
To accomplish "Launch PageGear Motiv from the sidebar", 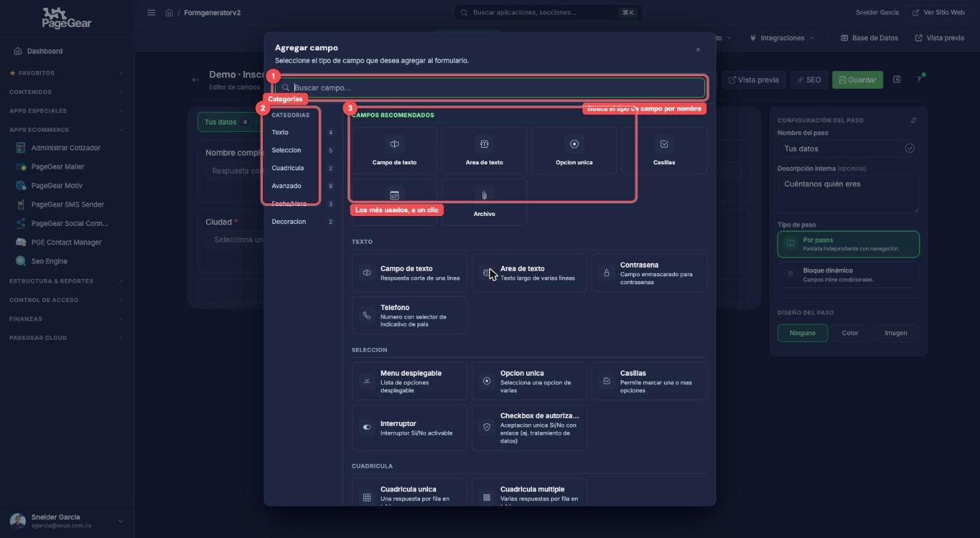I will tap(56, 186).
